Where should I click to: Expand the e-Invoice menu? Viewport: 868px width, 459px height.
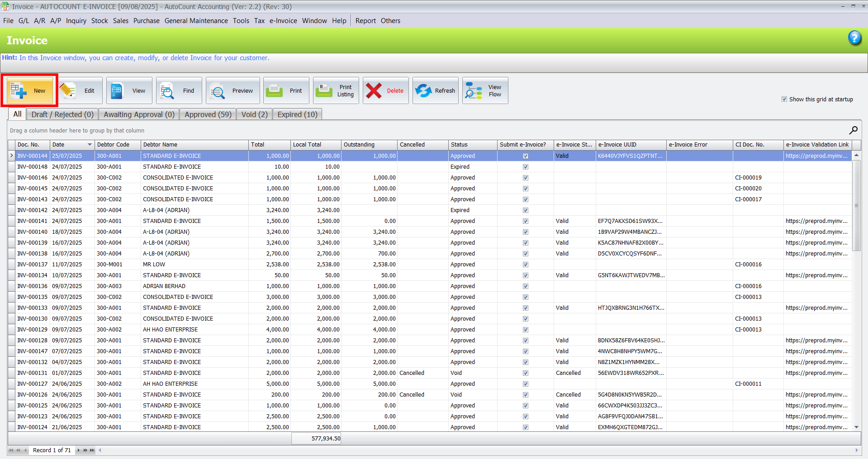[283, 21]
